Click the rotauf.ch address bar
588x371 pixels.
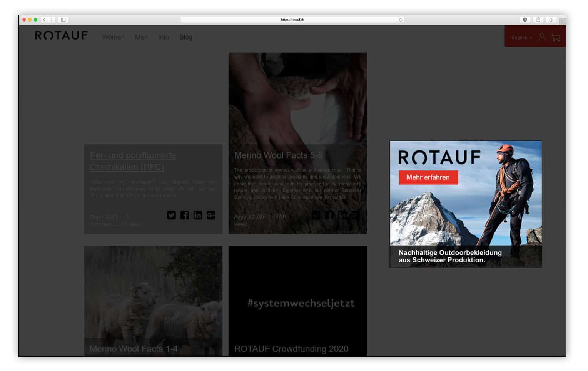click(292, 20)
